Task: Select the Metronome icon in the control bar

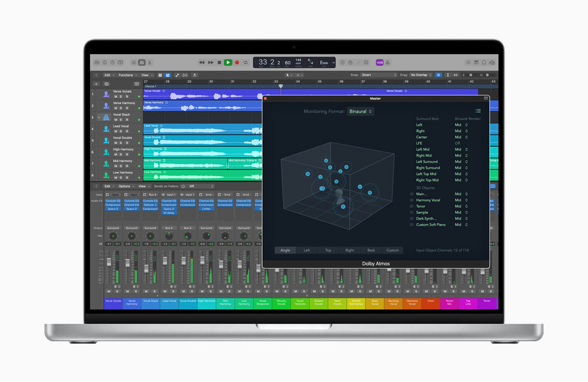Action: [x=142, y=62]
